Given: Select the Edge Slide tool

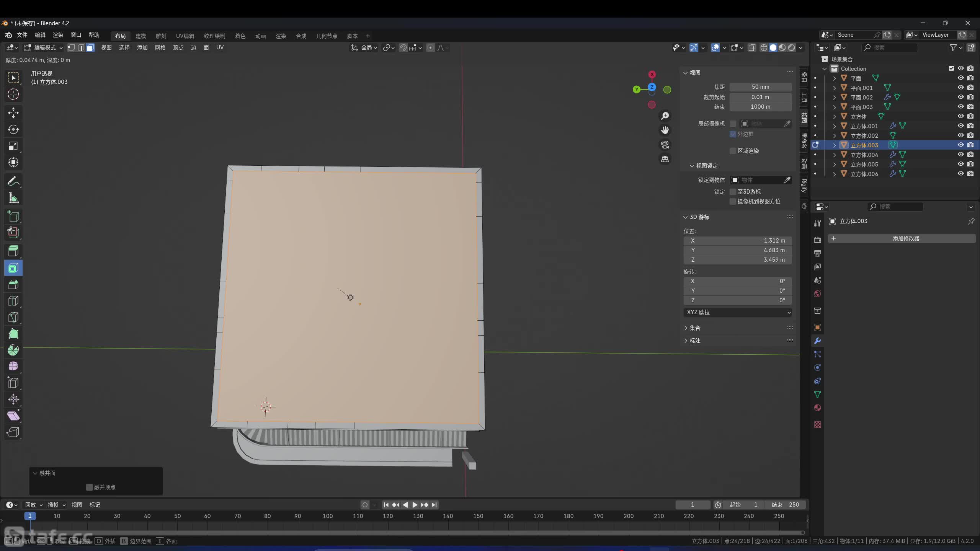Looking at the screenshot, I should pos(13,383).
